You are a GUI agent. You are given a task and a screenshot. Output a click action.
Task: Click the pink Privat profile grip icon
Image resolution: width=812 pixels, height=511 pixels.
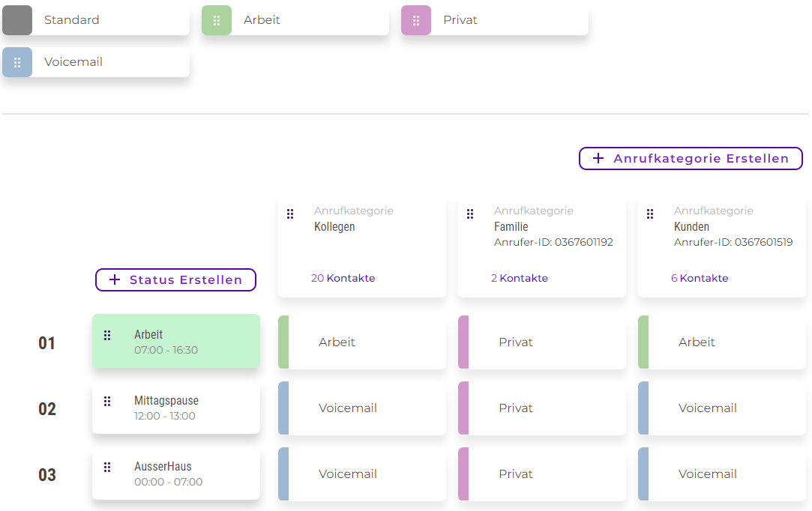tap(416, 20)
